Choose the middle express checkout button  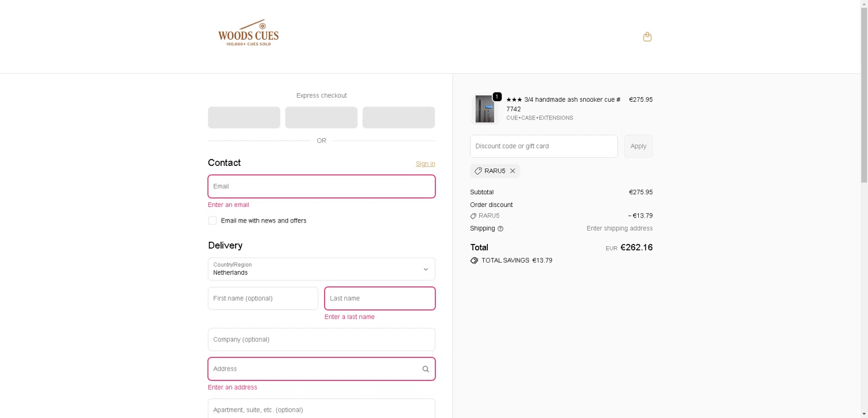321,117
